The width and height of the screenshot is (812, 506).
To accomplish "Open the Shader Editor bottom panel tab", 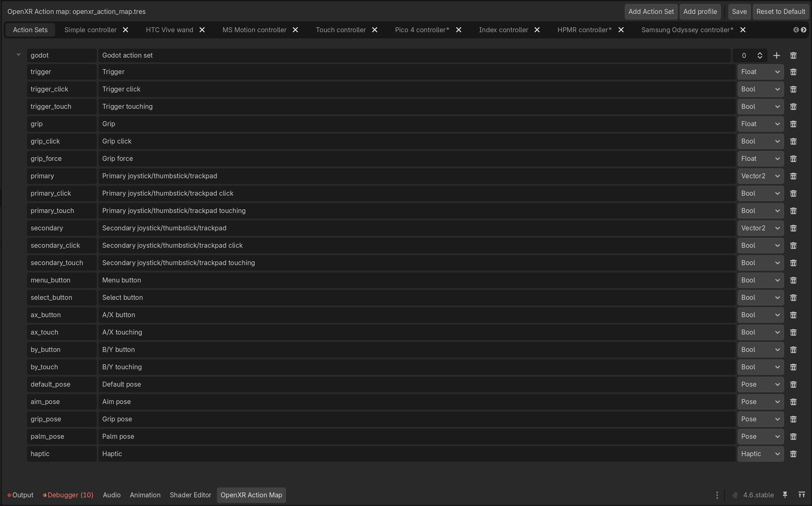I will (190, 495).
